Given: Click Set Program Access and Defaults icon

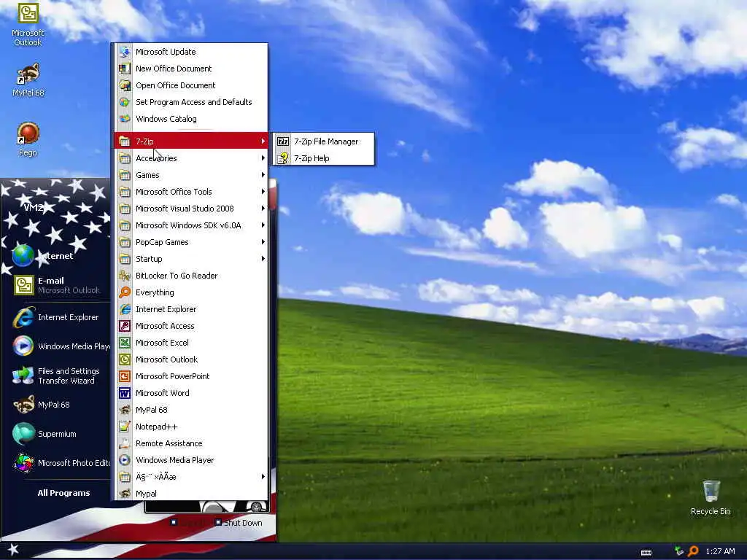Looking at the screenshot, I should pyautogui.click(x=125, y=102).
